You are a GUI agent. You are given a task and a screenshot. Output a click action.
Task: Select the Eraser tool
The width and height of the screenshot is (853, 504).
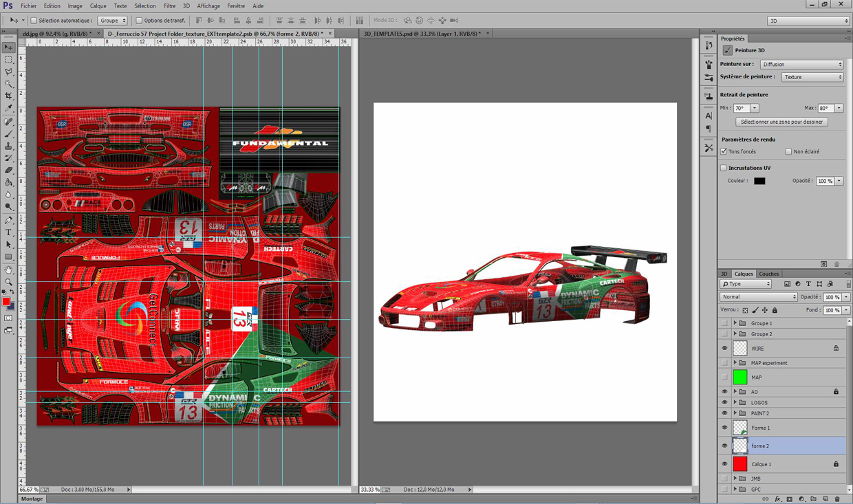(8, 171)
